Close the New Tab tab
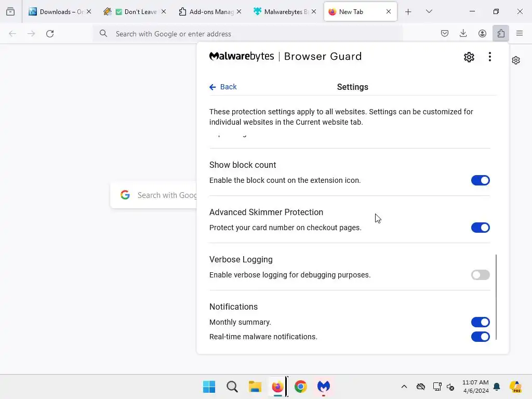Viewport: 532px width, 399px height. pyautogui.click(x=389, y=11)
